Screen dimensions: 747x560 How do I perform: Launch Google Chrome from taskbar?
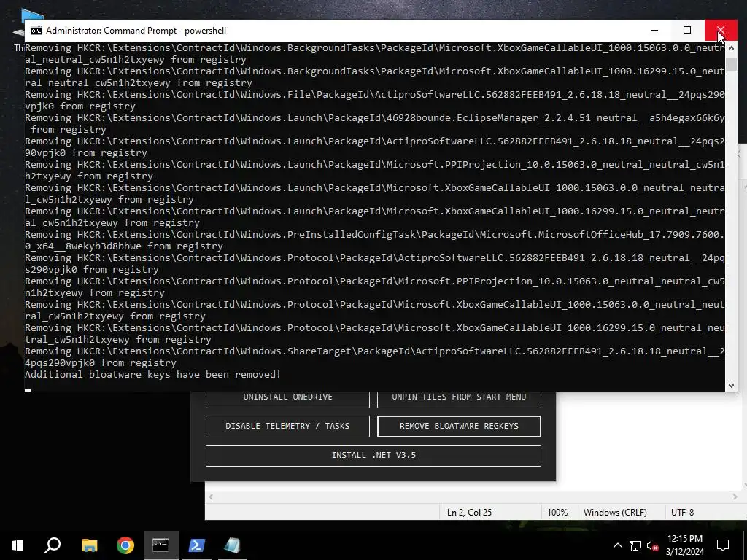point(125,545)
